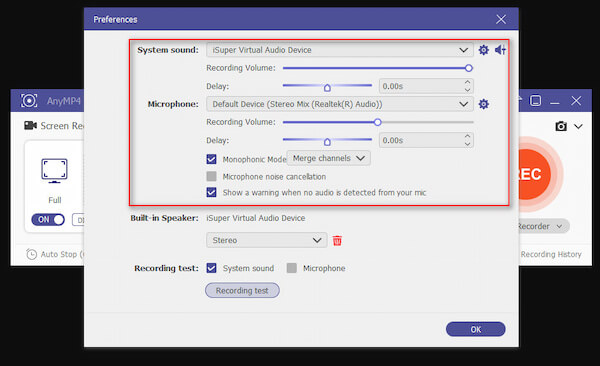Image resolution: width=600 pixels, height=366 pixels.
Task: Check Microphone under Recording test
Action: click(x=292, y=268)
